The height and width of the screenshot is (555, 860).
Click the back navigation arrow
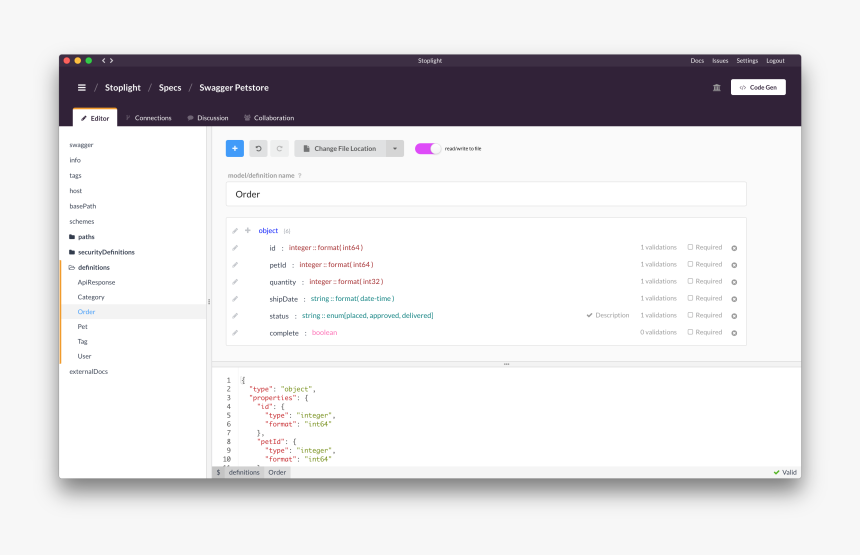pos(103,61)
